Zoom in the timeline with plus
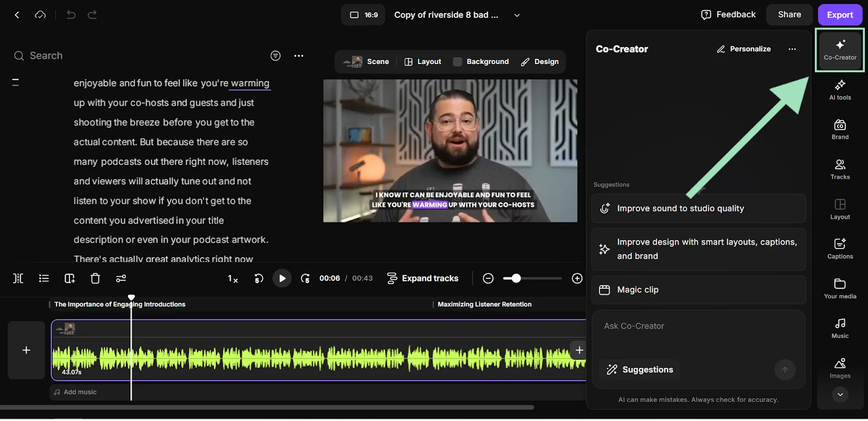 point(577,278)
